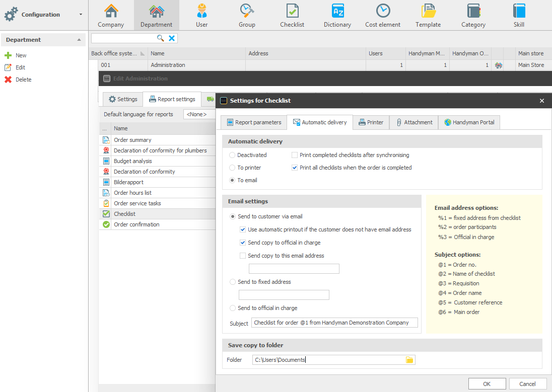Toggle Send copy to official in charge
Viewport: 552px width, 392px height.
(243, 243)
